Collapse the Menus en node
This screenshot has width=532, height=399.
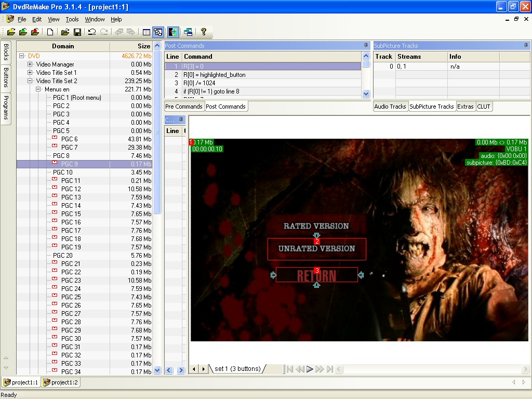(x=38, y=89)
